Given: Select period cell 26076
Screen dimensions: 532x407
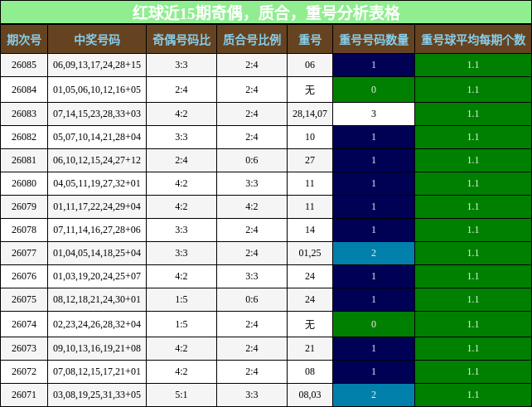Looking at the screenshot, I should (24, 276).
